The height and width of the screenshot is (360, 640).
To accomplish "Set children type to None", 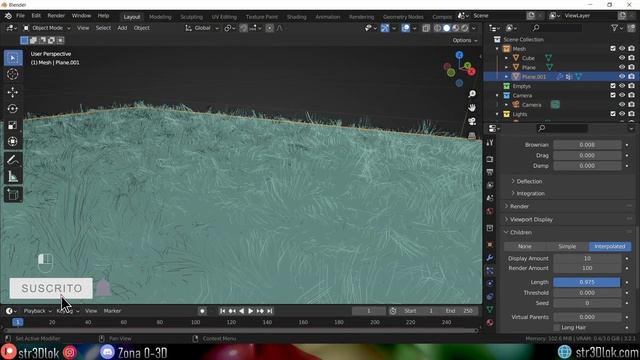I will point(525,246).
